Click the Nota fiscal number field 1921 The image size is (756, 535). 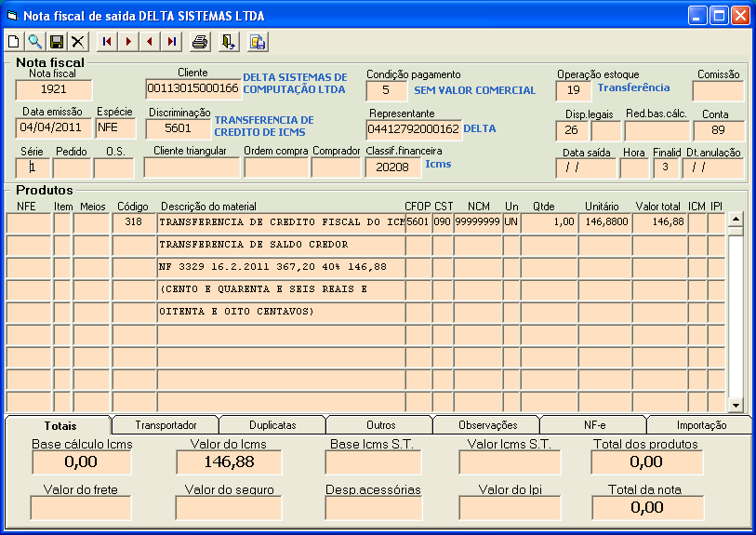click(54, 89)
